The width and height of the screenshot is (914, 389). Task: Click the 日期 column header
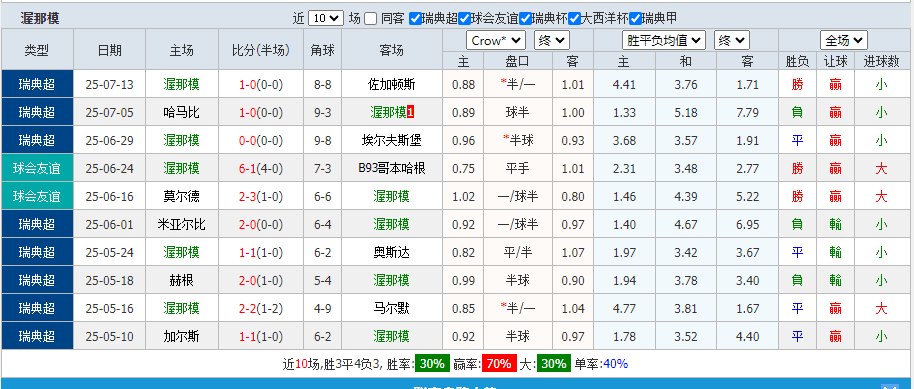tap(110, 50)
